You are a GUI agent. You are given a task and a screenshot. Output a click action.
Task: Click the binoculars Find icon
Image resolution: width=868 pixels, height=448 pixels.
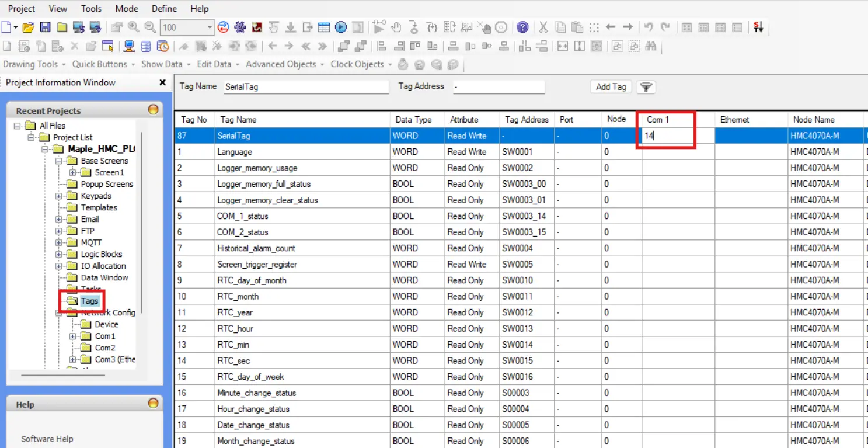[651, 46]
